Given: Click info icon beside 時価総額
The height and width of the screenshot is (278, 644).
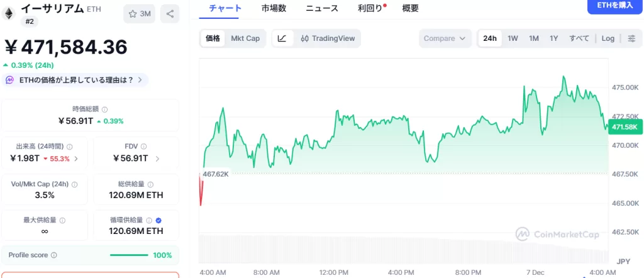Looking at the screenshot, I should (104, 109).
